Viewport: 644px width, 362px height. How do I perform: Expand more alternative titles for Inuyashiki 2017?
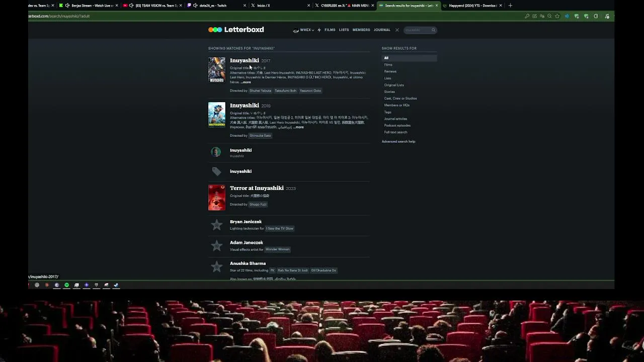(246, 82)
